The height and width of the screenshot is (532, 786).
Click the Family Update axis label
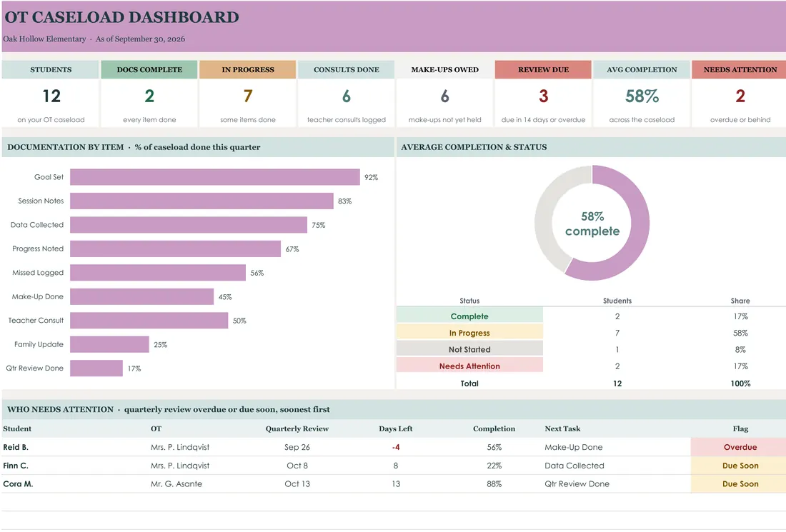[39, 344]
